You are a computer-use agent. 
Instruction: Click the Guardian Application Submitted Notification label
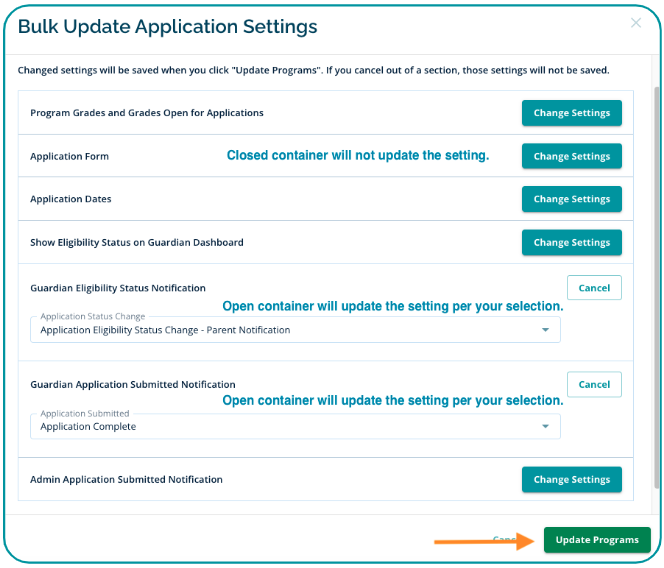point(133,384)
